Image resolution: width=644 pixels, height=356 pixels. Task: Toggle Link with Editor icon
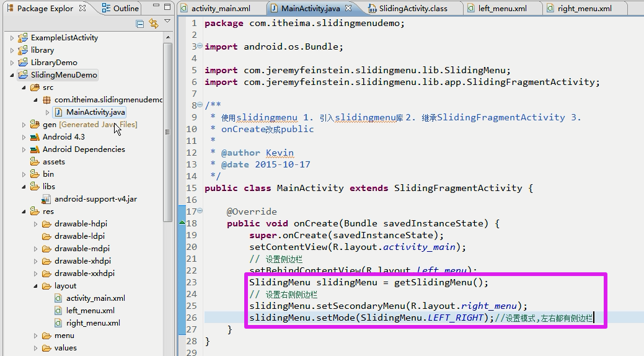pyautogui.click(x=153, y=24)
